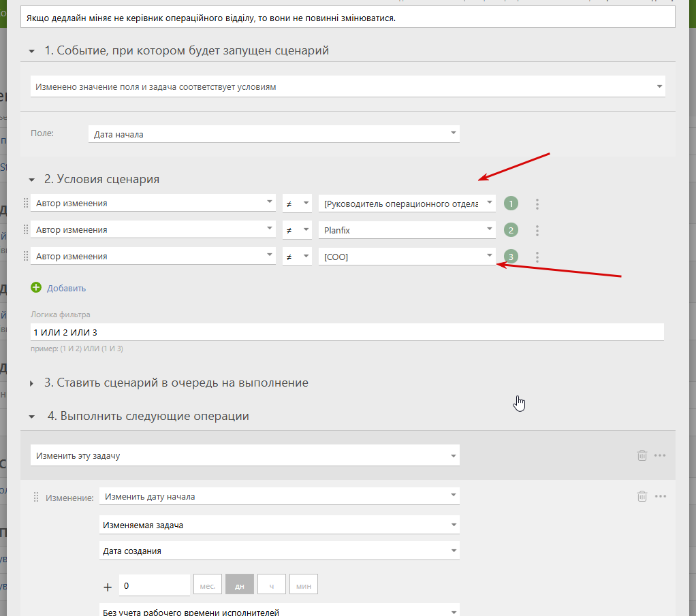Viewport: 696px width, 616px height.
Task: Collapse section 2 Условия сценария
Action: 31,180
